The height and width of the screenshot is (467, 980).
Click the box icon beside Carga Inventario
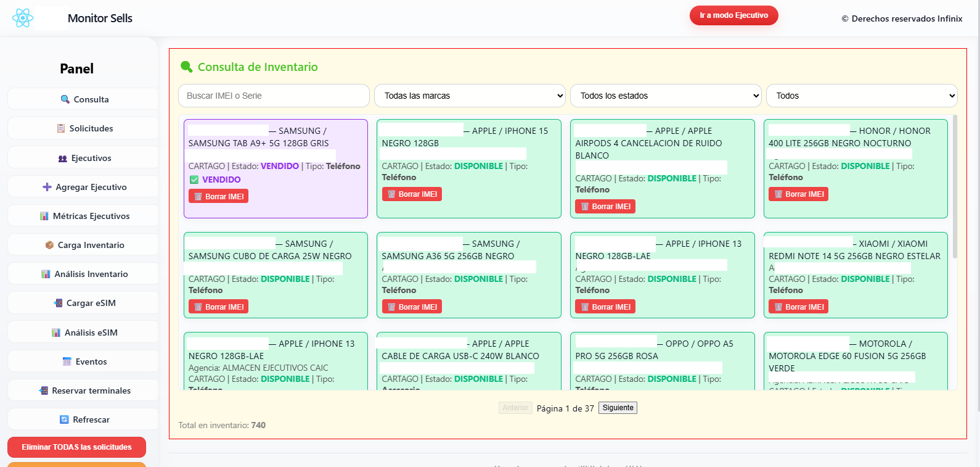tap(49, 245)
